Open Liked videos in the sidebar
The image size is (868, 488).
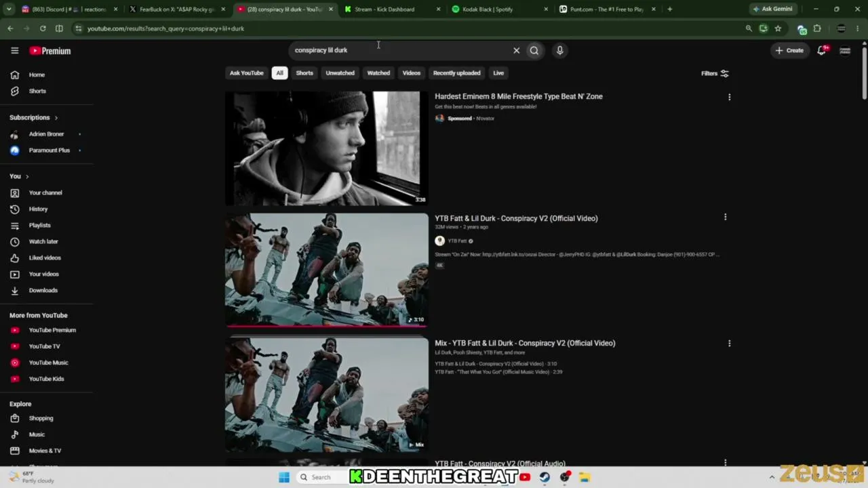point(46,258)
